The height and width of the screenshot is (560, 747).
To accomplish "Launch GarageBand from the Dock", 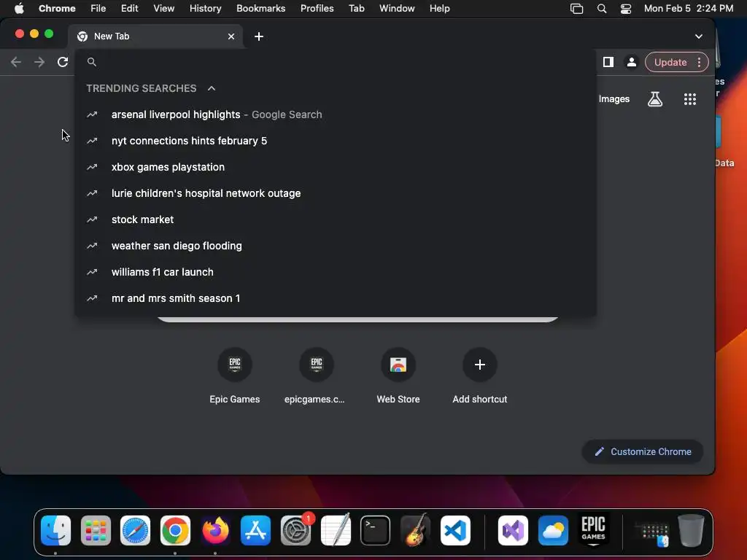I will point(415,531).
